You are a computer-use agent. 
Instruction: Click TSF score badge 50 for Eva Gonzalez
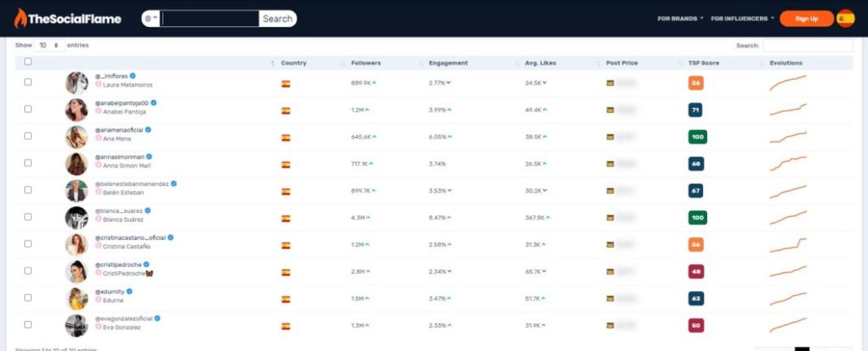(x=696, y=326)
